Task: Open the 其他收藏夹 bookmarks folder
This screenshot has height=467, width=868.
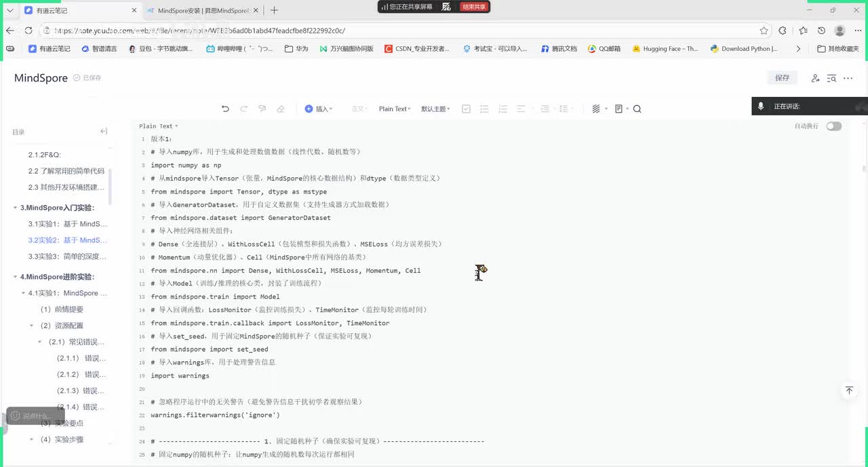Action: pos(838,49)
